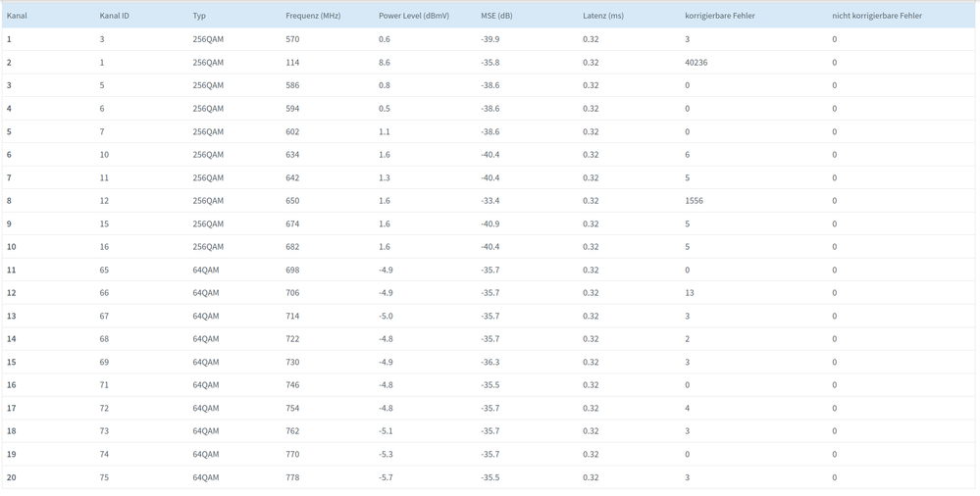This screenshot has width=980, height=496.
Task: Click the Frequenz (MHz) column header
Action: pos(313,16)
